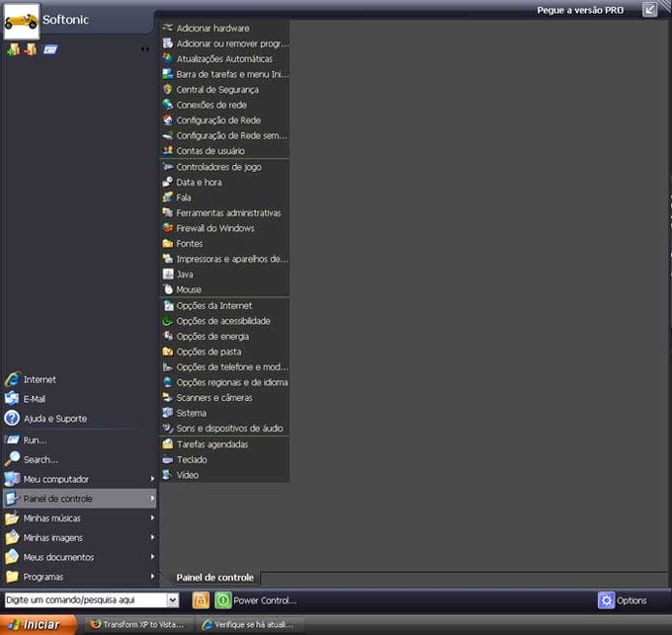Open Barra de tarefas e menu Ini... entry
The width and height of the screenshot is (672, 635).
click(225, 74)
